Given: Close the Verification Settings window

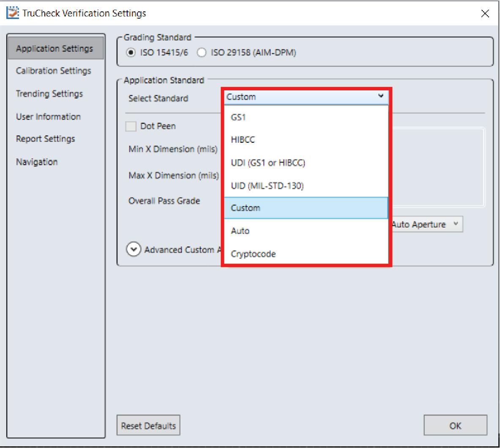Looking at the screenshot, I should click(x=485, y=14).
